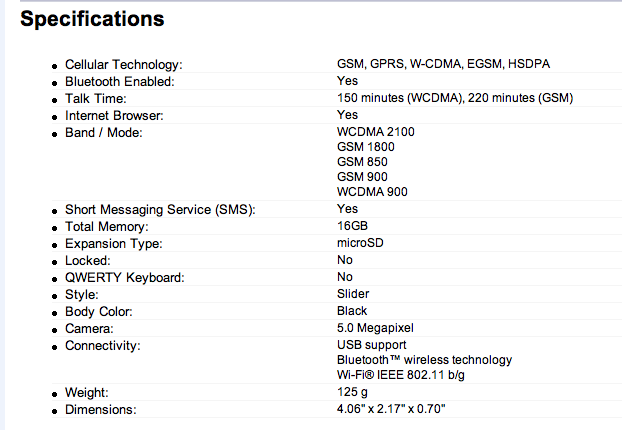Select the 5.0 Megapixel camera value

tap(375, 328)
